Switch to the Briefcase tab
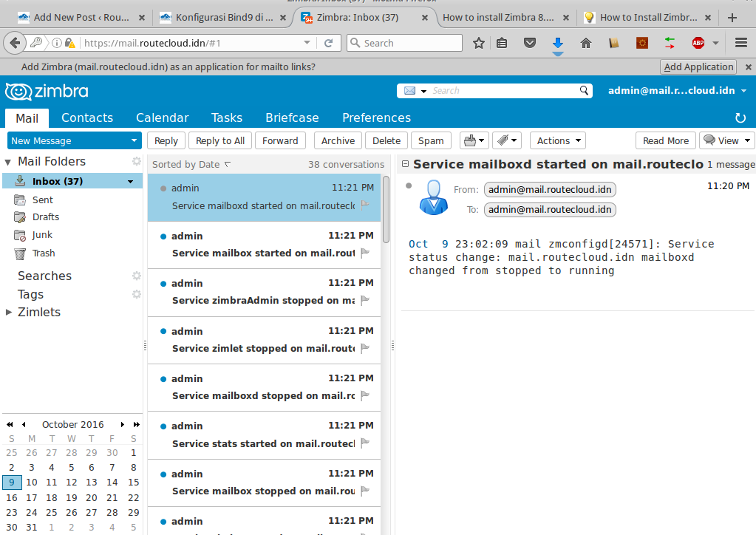This screenshot has width=756, height=535. [292, 117]
